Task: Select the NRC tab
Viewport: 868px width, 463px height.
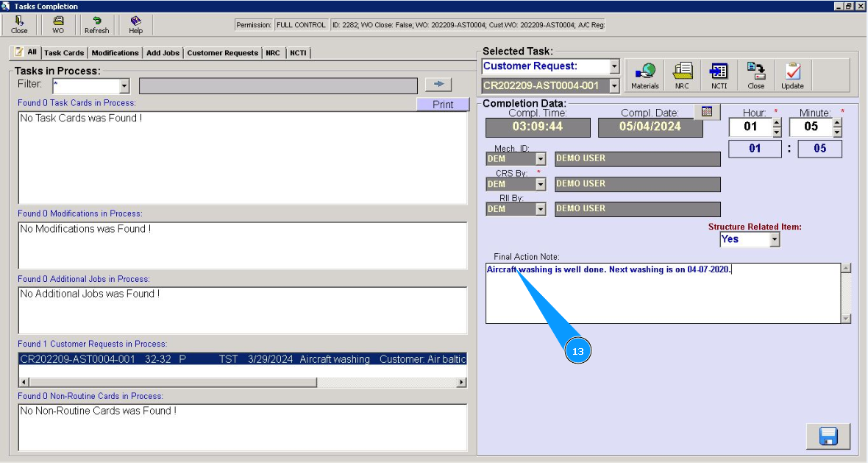Action: tap(273, 52)
